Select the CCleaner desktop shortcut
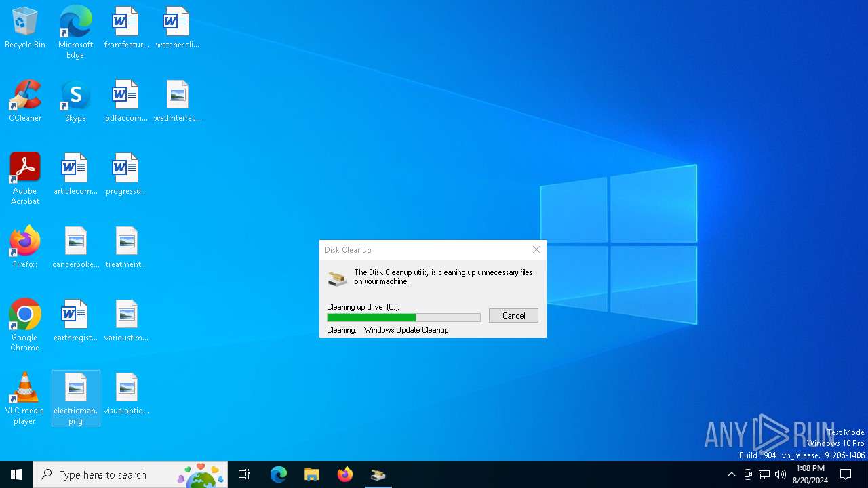Screen dimensions: 868x488 click(25, 102)
